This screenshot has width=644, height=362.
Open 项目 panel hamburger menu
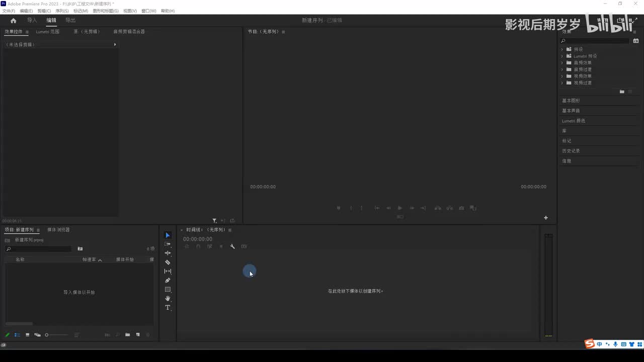point(38,230)
